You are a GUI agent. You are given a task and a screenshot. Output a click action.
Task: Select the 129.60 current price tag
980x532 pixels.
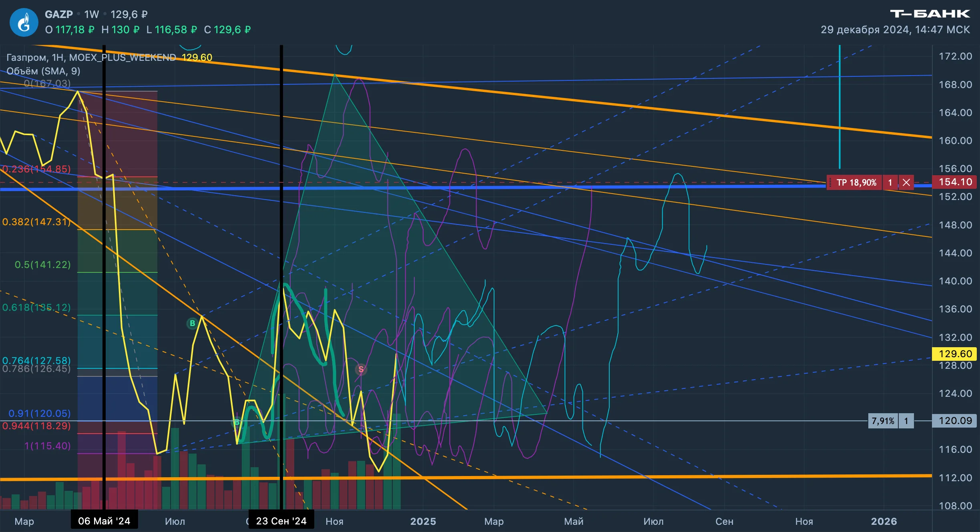tap(955, 354)
